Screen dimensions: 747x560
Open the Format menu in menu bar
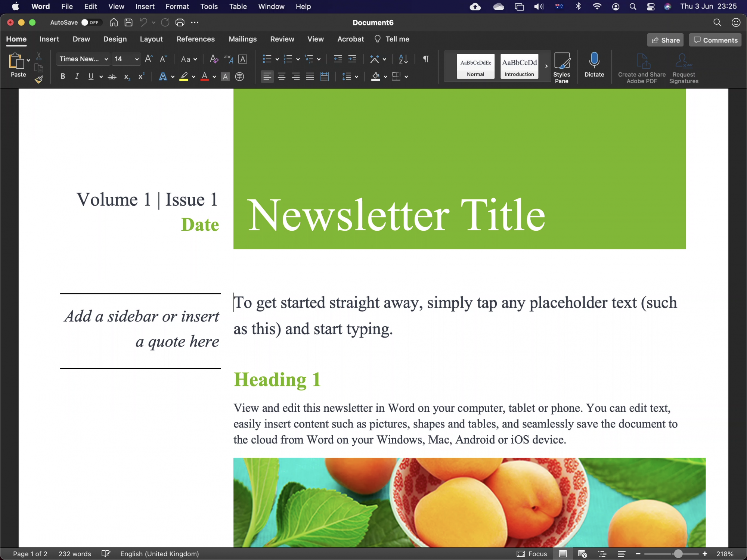pyautogui.click(x=177, y=6)
